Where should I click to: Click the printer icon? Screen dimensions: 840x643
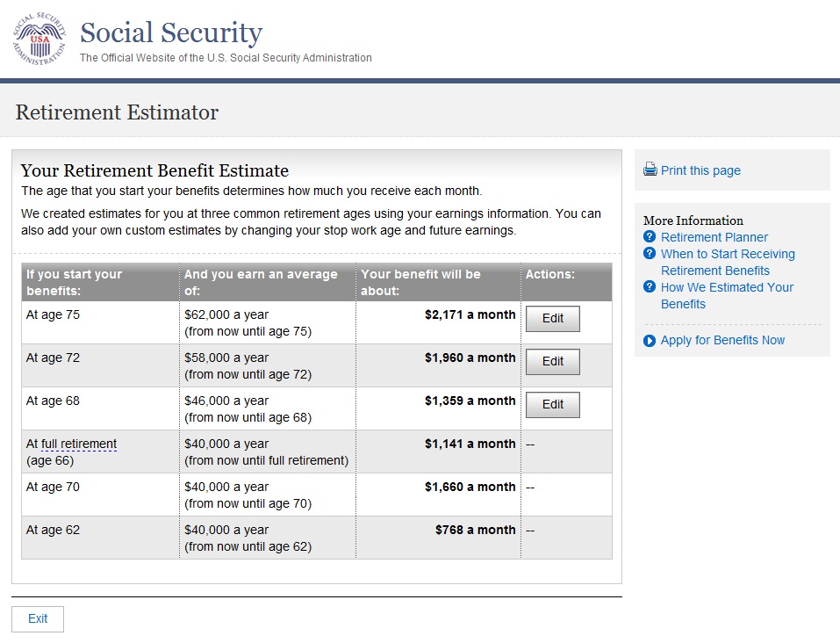650,170
